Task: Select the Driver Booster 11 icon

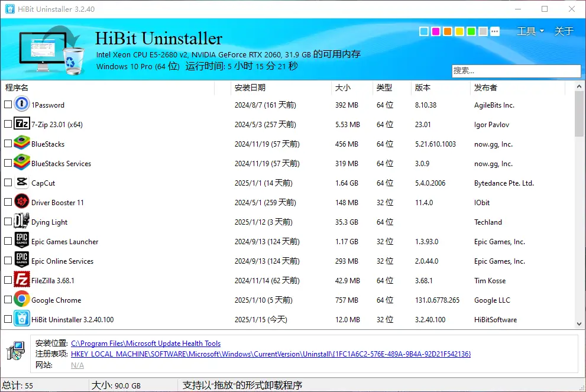Action: (x=21, y=202)
